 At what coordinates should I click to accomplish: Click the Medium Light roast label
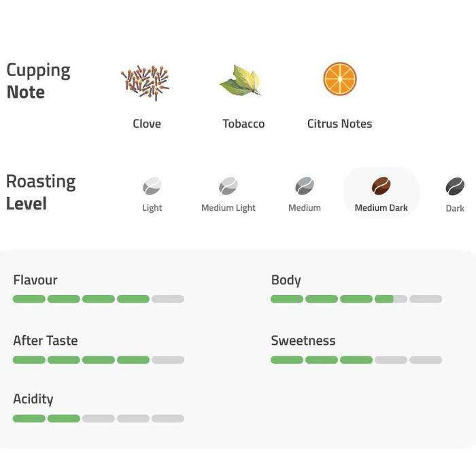click(x=228, y=208)
